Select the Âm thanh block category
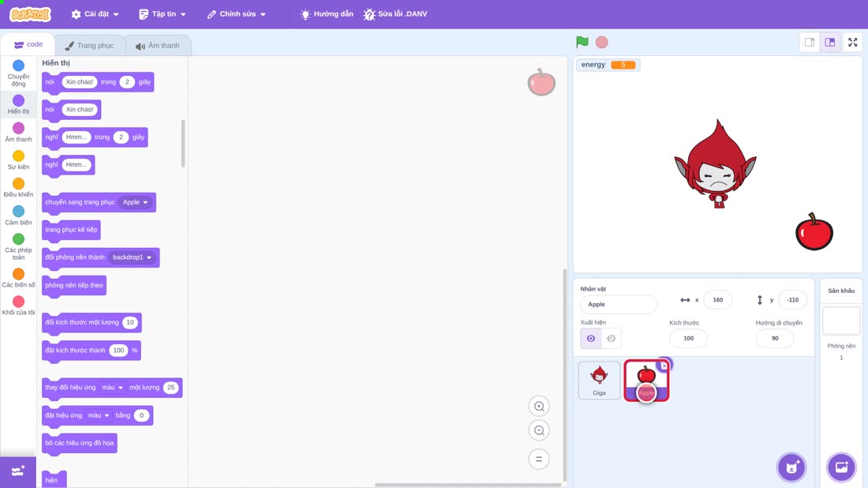The image size is (868, 488). [18, 133]
